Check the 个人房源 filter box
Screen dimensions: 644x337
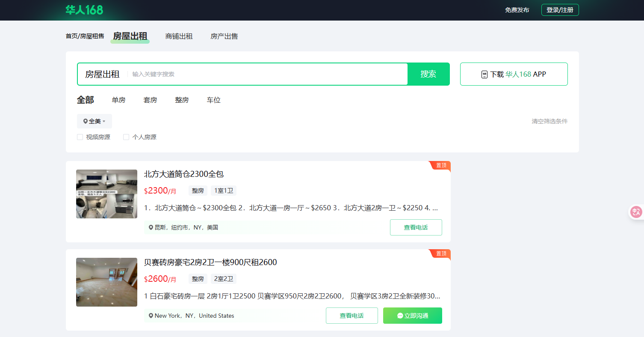pos(126,137)
